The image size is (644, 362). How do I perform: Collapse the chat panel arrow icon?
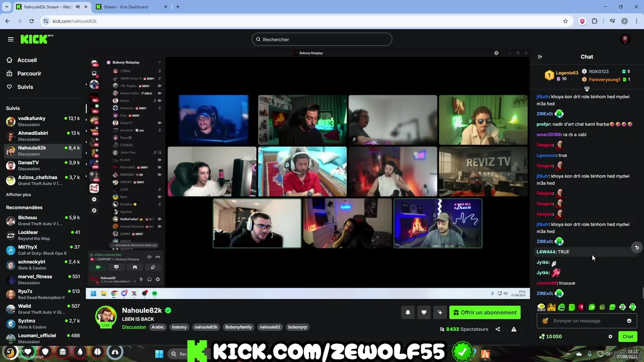click(x=540, y=57)
